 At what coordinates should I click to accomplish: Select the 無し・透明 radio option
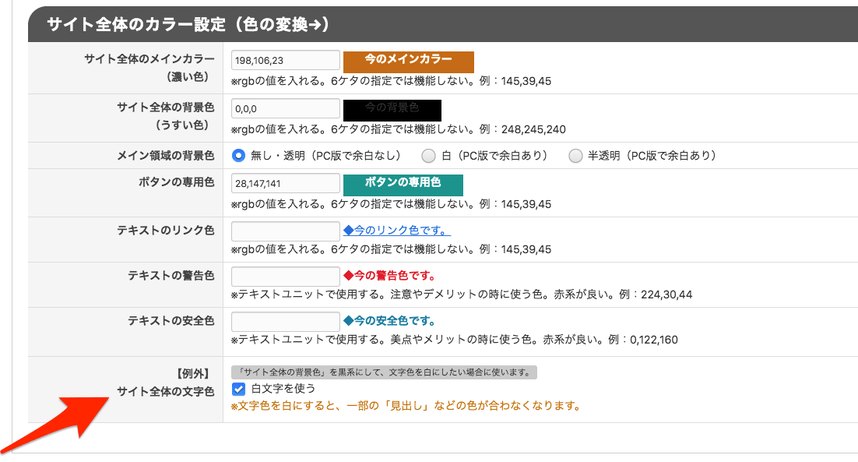[239, 156]
